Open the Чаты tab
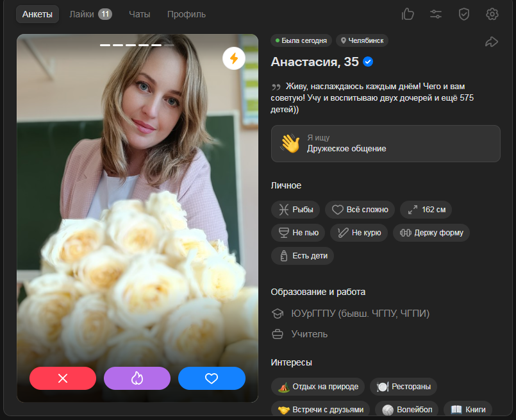Screen dimensions: 516x420 (x=139, y=14)
